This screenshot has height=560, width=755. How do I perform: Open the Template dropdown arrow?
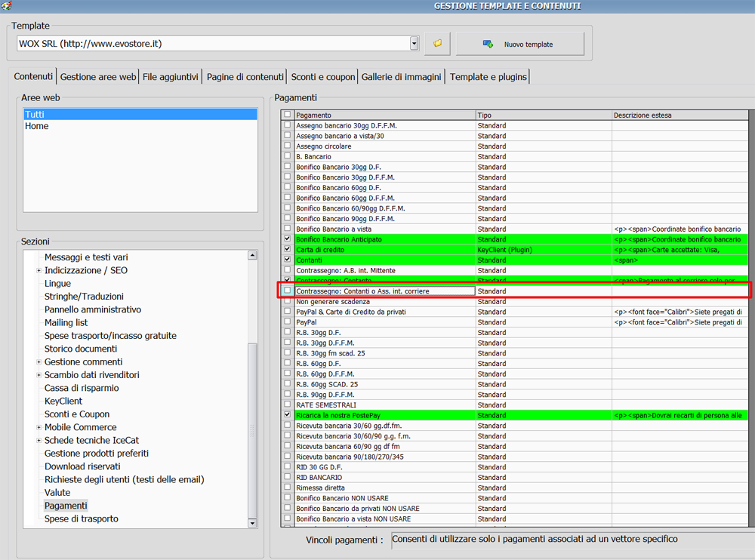pyautogui.click(x=414, y=44)
